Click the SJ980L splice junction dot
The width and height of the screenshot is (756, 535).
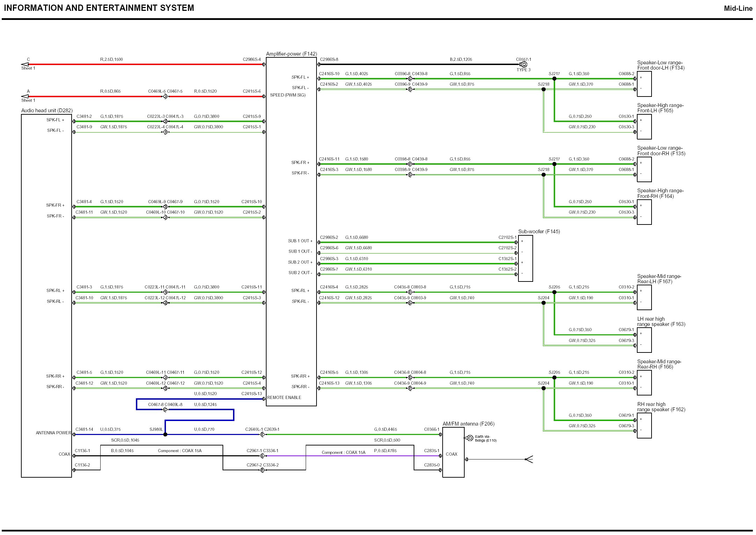165,435
